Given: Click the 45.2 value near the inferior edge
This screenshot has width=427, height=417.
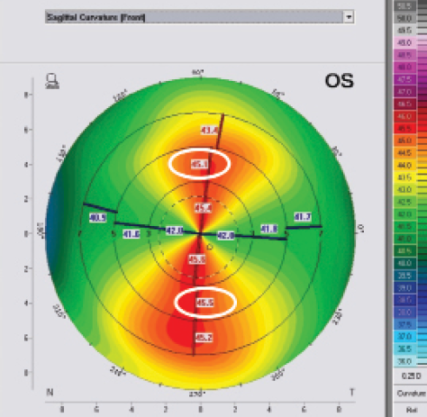Looking at the screenshot, I should [204, 338].
